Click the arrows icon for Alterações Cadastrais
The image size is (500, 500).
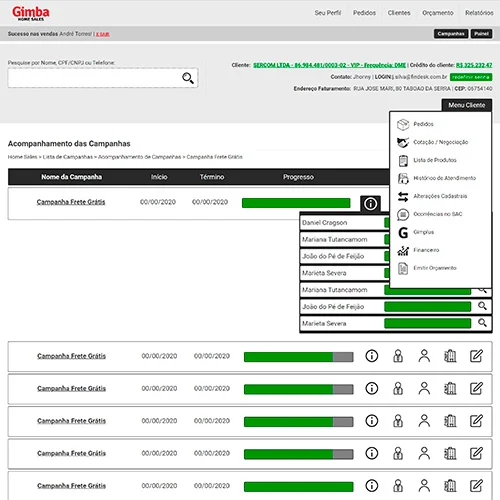403,196
